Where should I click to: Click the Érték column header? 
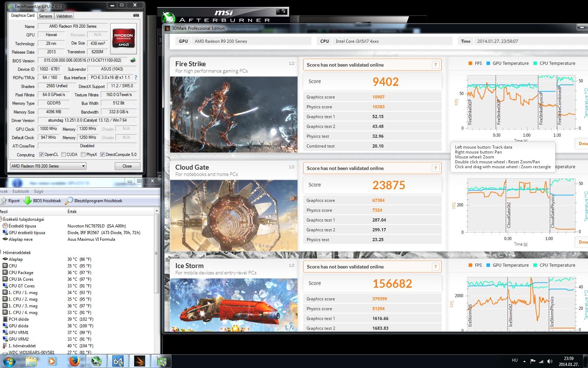click(72, 211)
